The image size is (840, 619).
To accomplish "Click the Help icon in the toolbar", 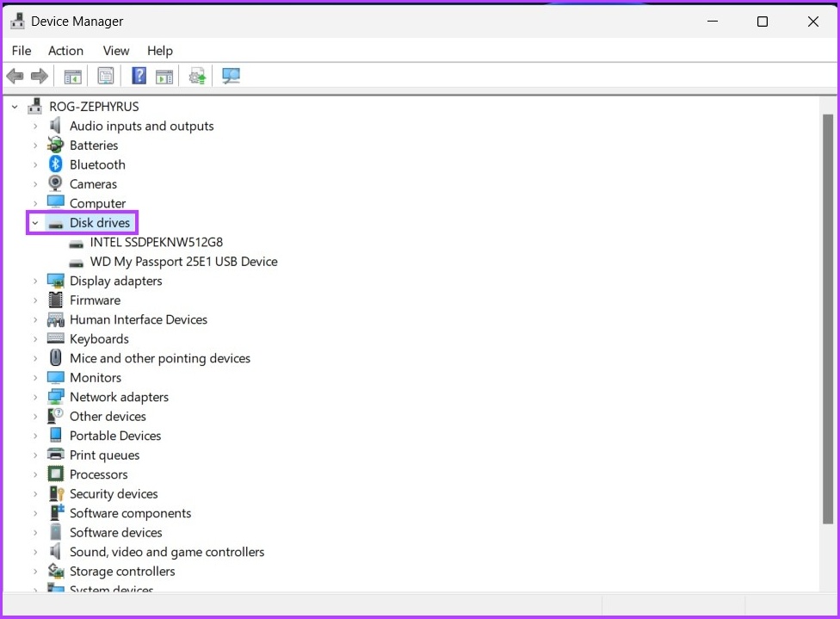I will 139,76.
